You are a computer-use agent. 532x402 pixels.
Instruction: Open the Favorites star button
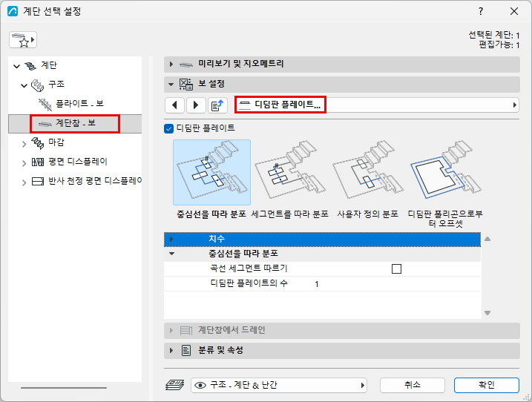[23, 40]
